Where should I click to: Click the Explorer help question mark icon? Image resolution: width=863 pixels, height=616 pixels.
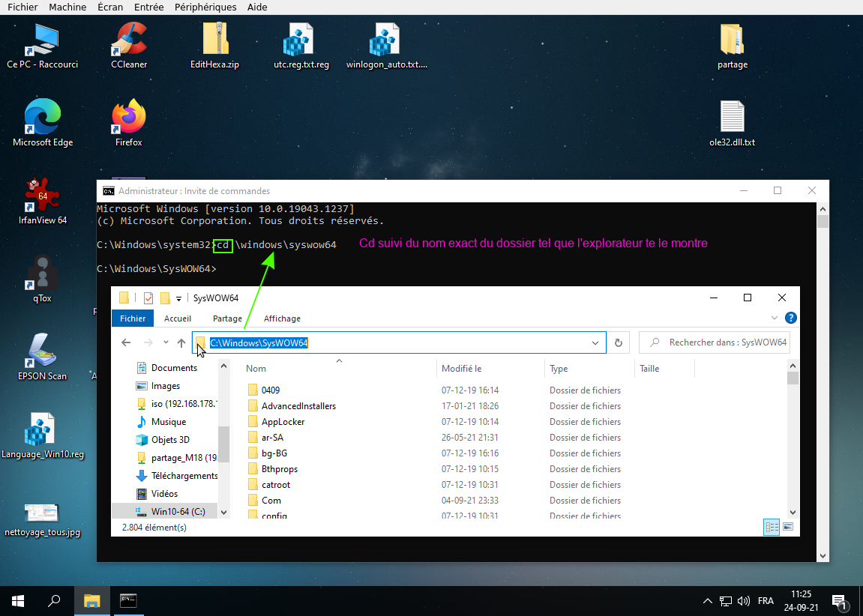(790, 318)
